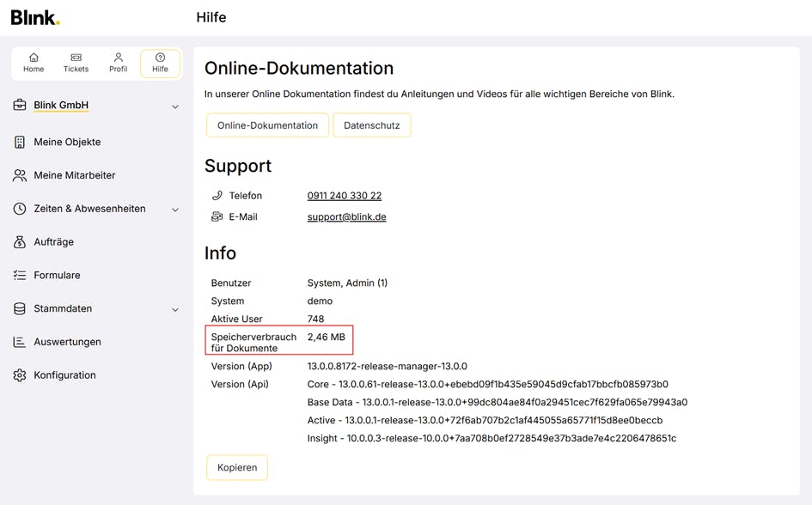Viewport: 812px width, 505px height.
Task: Call the support phone number link
Action: (344, 196)
